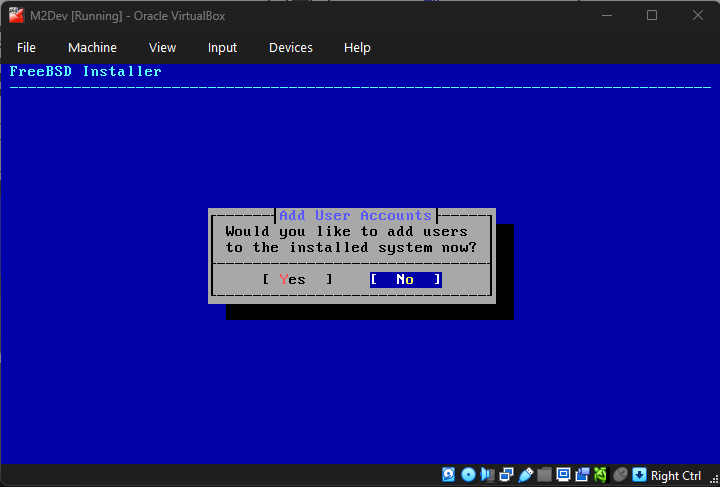
Task: Click the USB devices status icon
Action: 525,475
